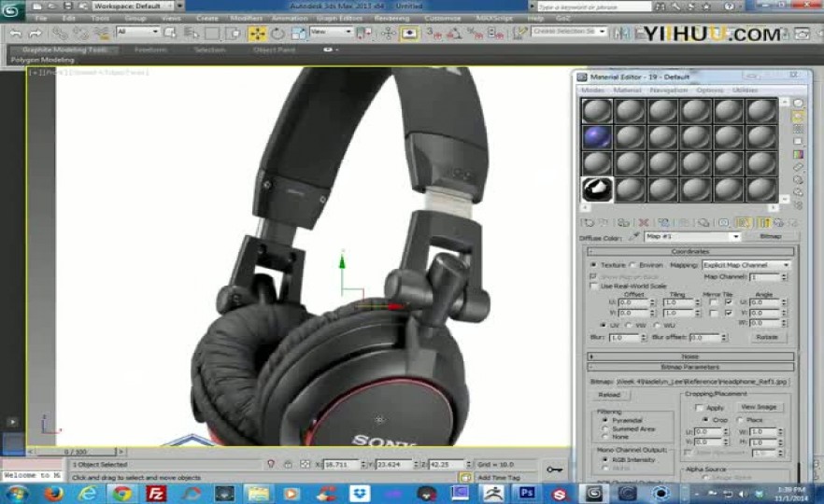Activate Select and Scale tool
The image size is (824, 504).
click(x=298, y=33)
